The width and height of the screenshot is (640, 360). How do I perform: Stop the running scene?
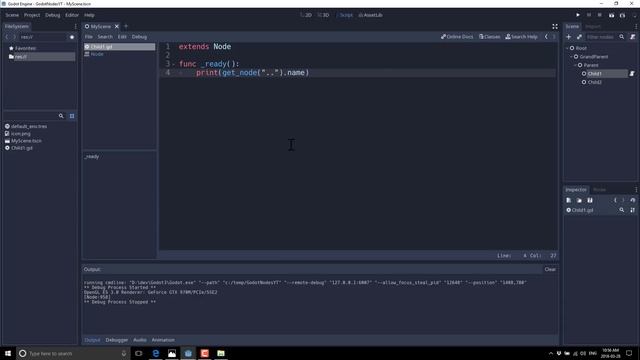[x=600, y=15]
